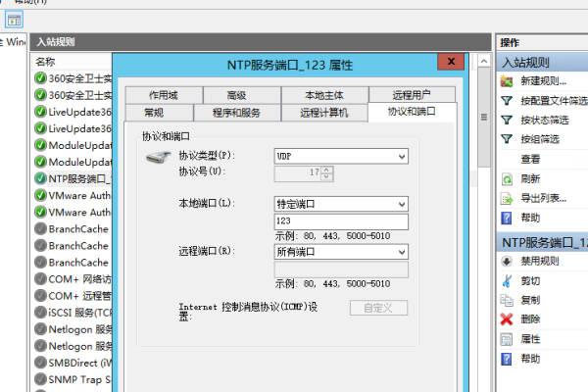This screenshot has width=588, height=392.
Task: Click the refresh icon in Actions pane
Action: tap(507, 179)
